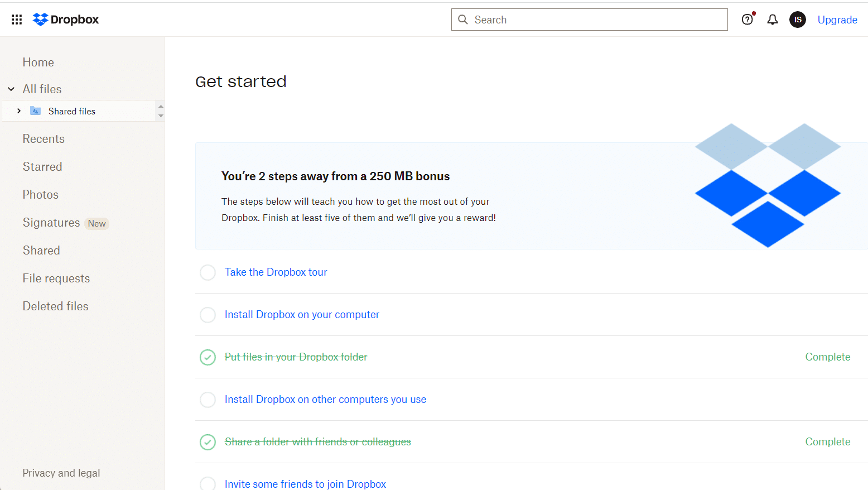
Task: Open the app grid launcher icon
Action: pos(17,20)
